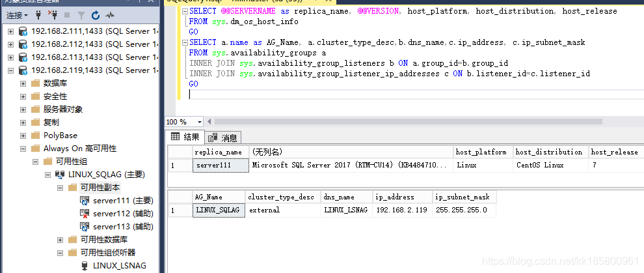Screen dimensions: 644x273
Task: Click the refresh icon in Object Explorer
Action: tap(95, 16)
